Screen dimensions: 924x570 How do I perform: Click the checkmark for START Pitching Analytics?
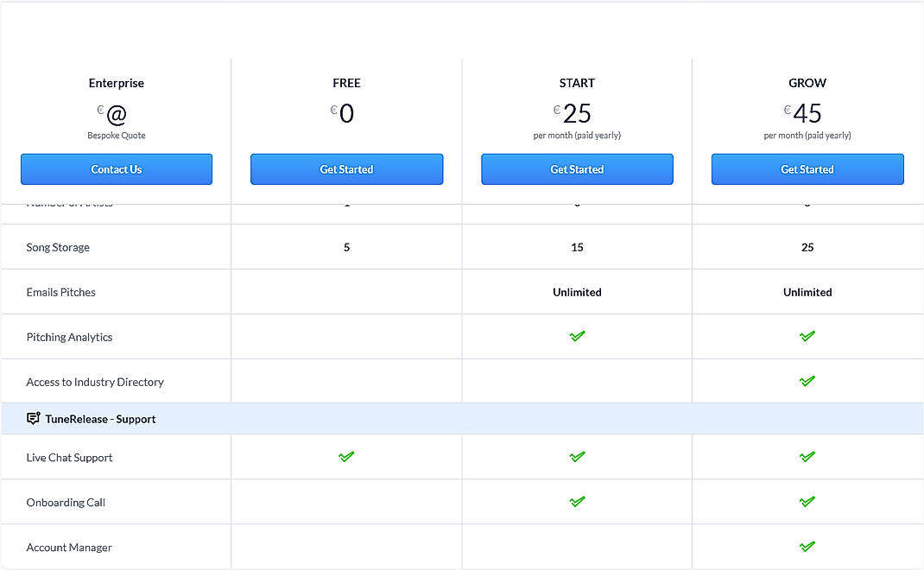(577, 336)
